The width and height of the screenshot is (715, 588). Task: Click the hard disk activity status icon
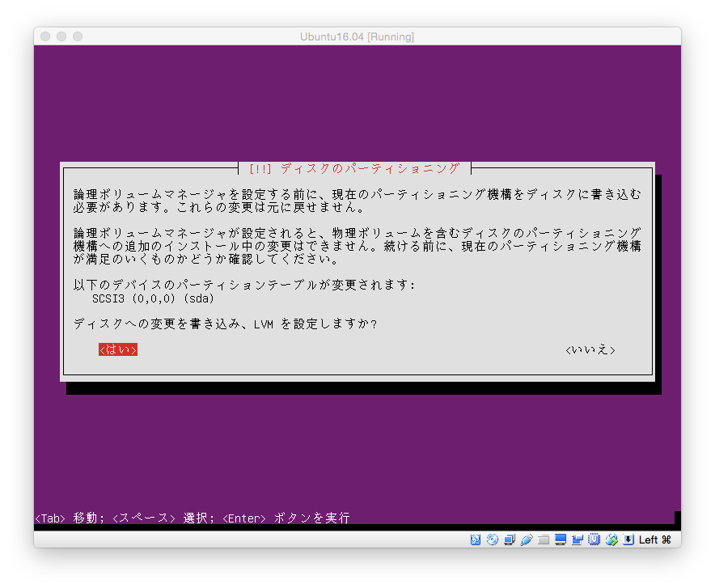tap(476, 539)
